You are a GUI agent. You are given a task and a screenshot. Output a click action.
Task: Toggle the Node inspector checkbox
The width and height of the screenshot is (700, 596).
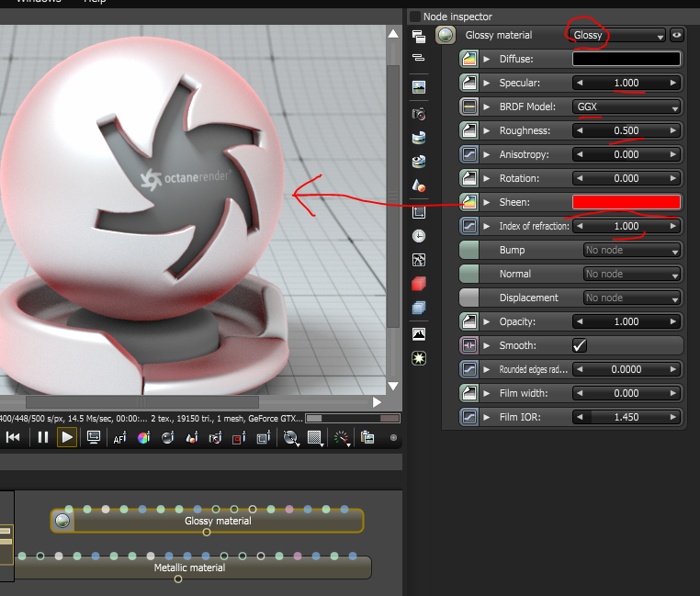(x=415, y=17)
